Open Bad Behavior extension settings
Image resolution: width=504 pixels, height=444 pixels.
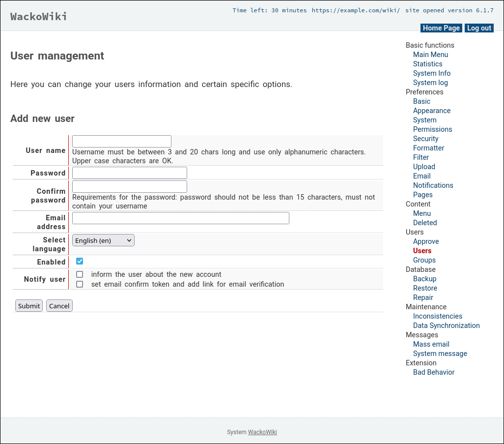coord(433,372)
